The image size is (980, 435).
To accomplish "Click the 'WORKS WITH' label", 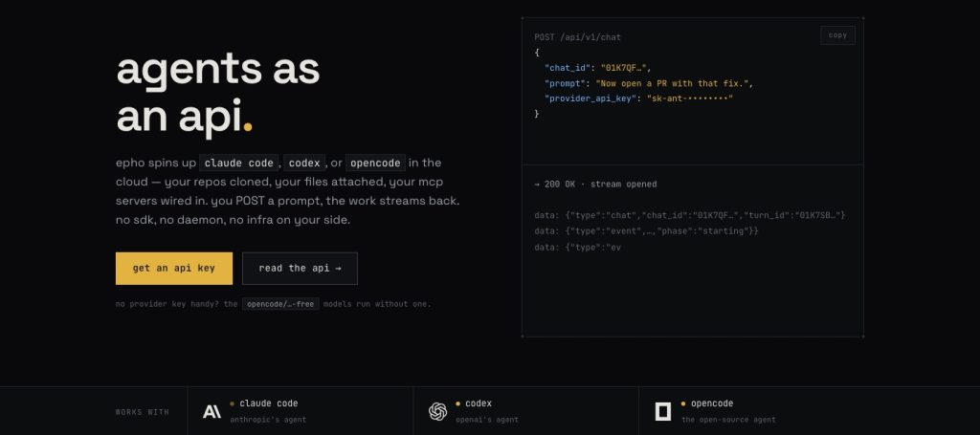I will click(143, 412).
